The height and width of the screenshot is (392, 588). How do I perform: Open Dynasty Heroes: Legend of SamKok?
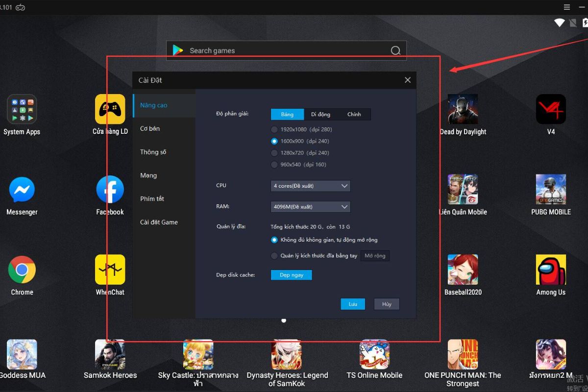[x=287, y=354]
